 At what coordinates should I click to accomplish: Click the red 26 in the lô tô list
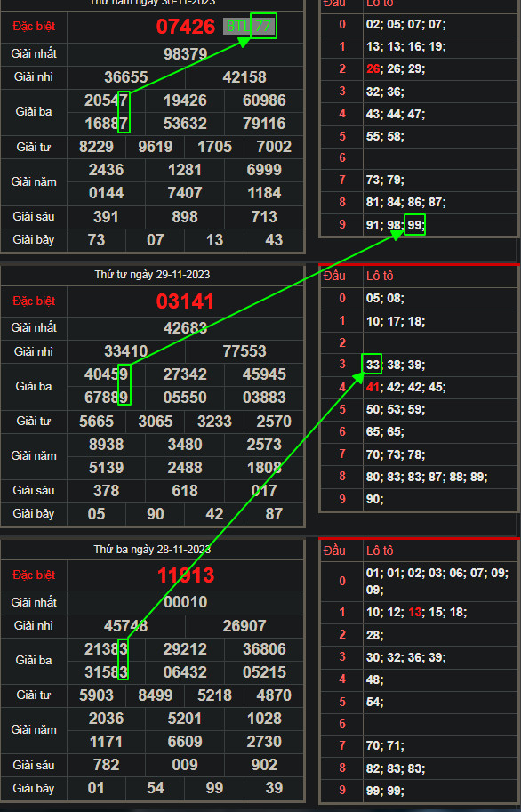click(x=373, y=68)
